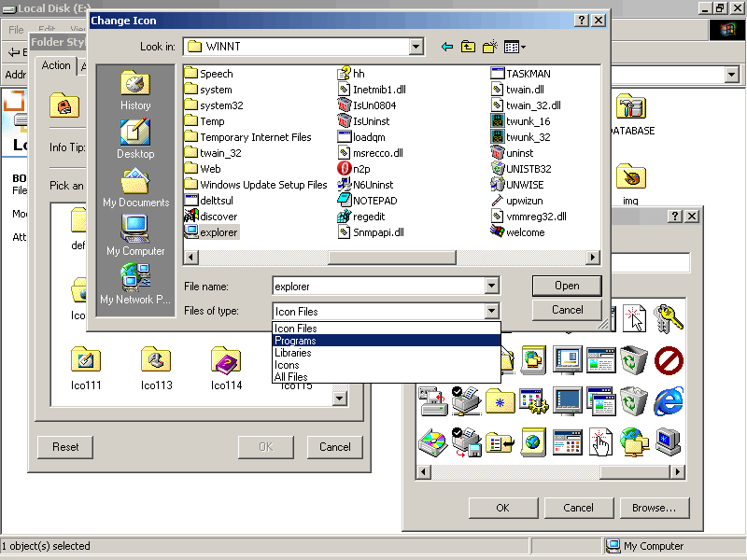Select the loadqm file

pyautogui.click(x=361, y=137)
